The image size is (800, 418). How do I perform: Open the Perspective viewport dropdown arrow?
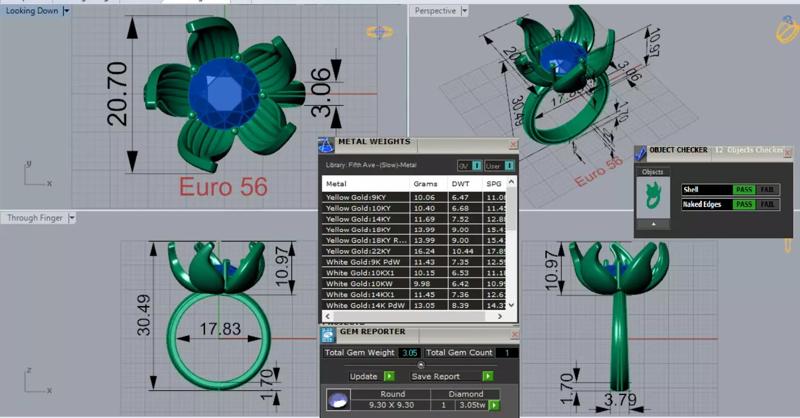click(x=464, y=11)
